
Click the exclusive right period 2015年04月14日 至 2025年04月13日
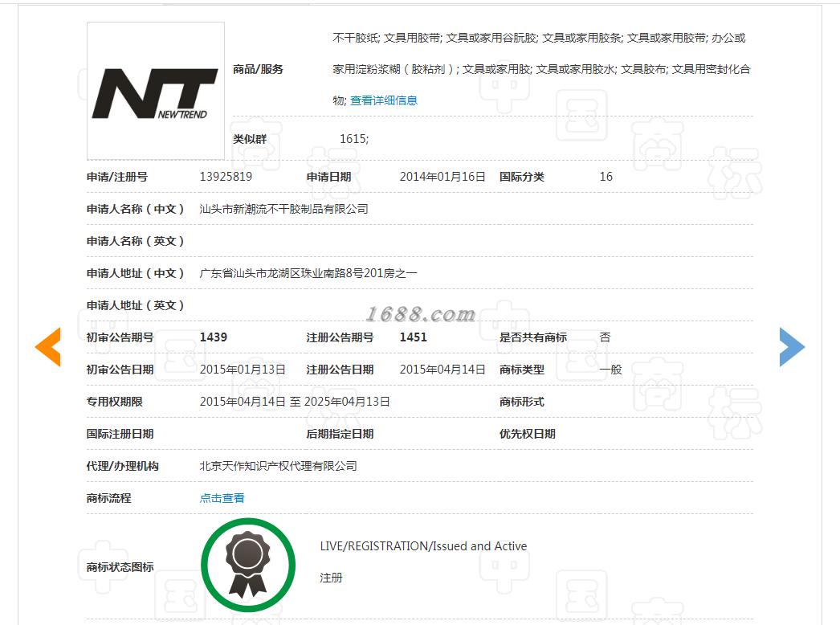[x=295, y=402]
